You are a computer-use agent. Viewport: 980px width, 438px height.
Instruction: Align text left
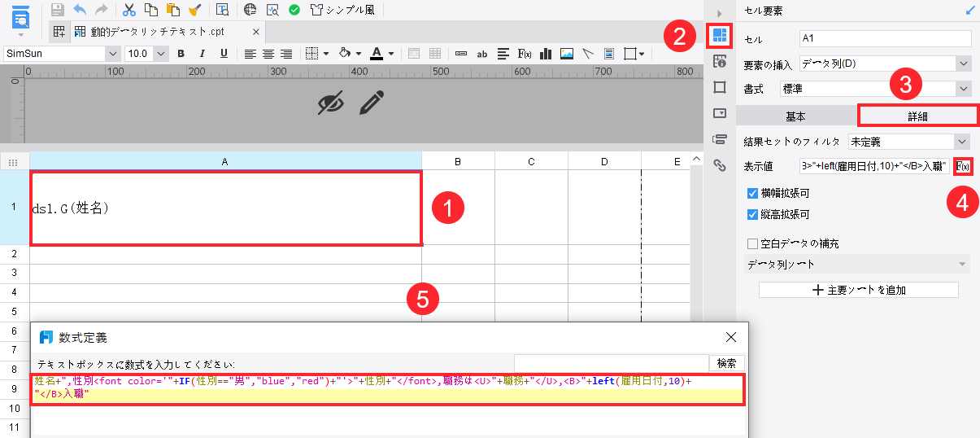click(250, 54)
